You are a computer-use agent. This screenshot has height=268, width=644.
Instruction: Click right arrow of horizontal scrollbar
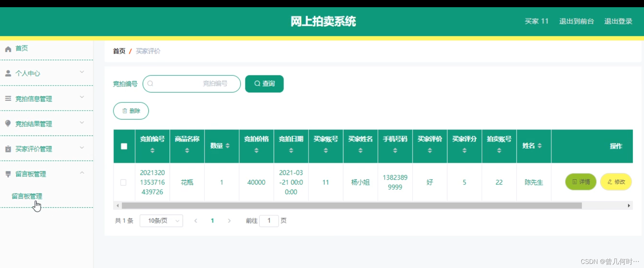point(629,206)
